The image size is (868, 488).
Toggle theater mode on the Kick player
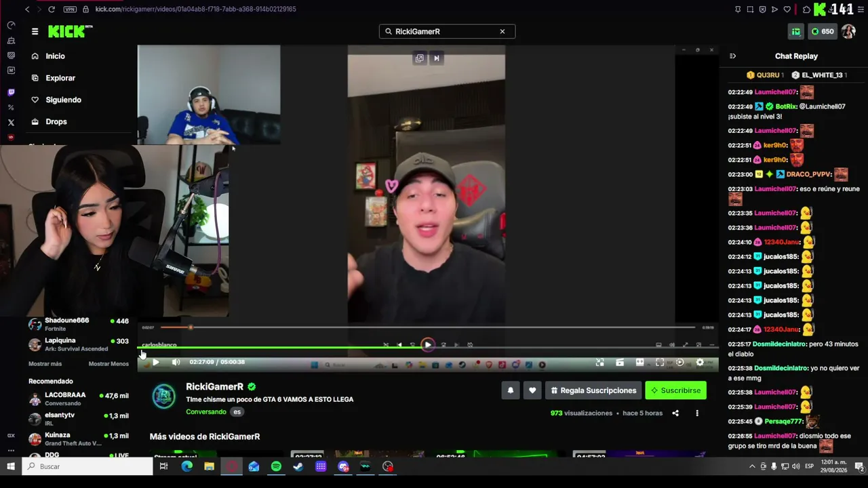pyautogui.click(x=639, y=362)
